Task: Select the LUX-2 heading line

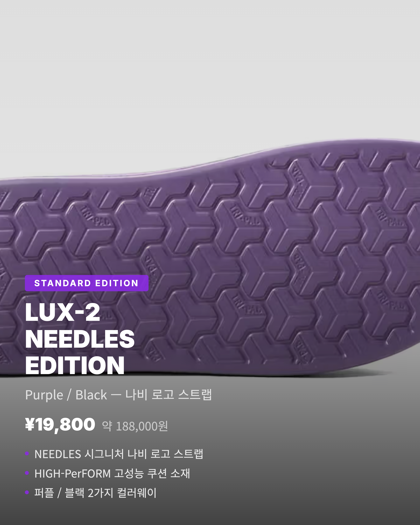Action: coord(63,312)
